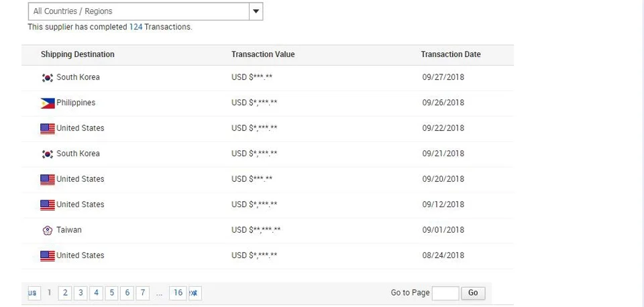Click the previous page button

pyautogui.click(x=33, y=293)
